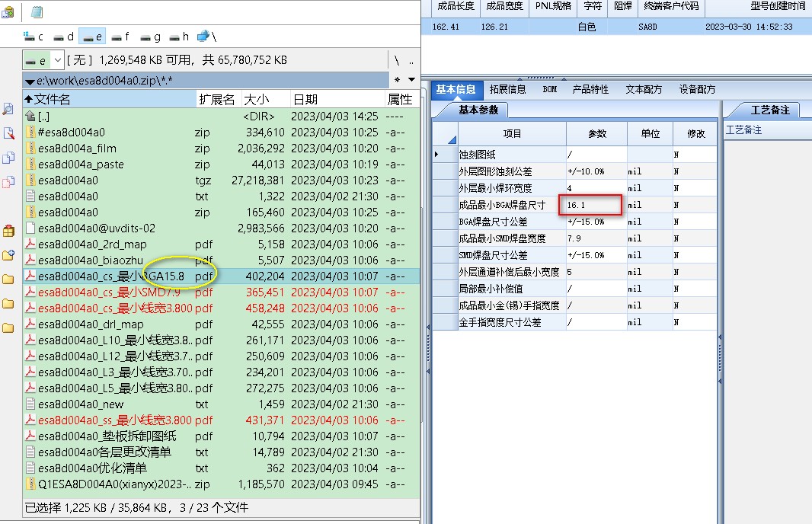Select Q1ESA8D004A0(xianyx)2023 zip file
The width and height of the screenshot is (812, 524).
pyautogui.click(x=222, y=484)
